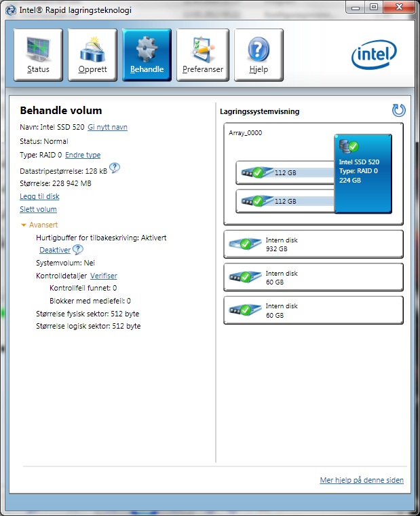
Task: Click Legg til disk link
Action: click(x=39, y=196)
